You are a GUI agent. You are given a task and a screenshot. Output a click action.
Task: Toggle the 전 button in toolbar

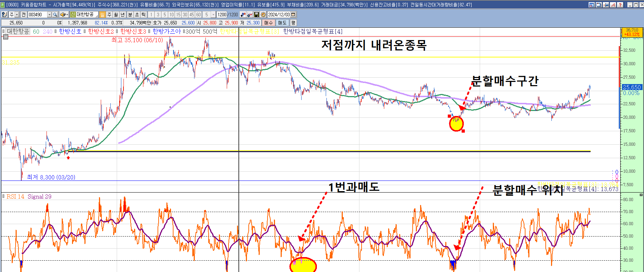pos(23,15)
